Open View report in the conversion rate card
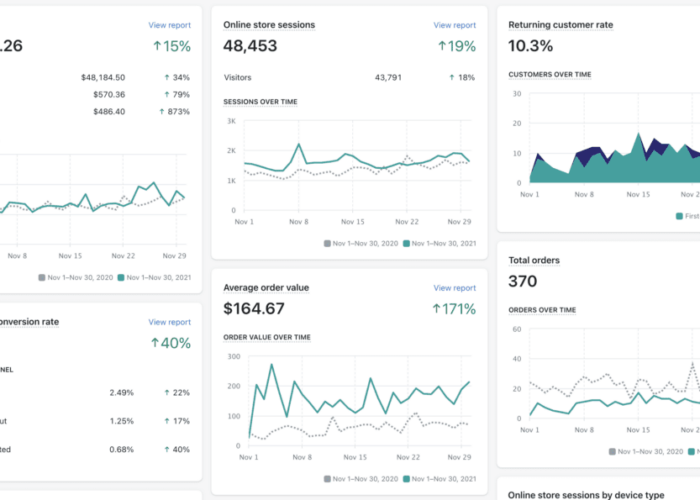 [x=169, y=322]
